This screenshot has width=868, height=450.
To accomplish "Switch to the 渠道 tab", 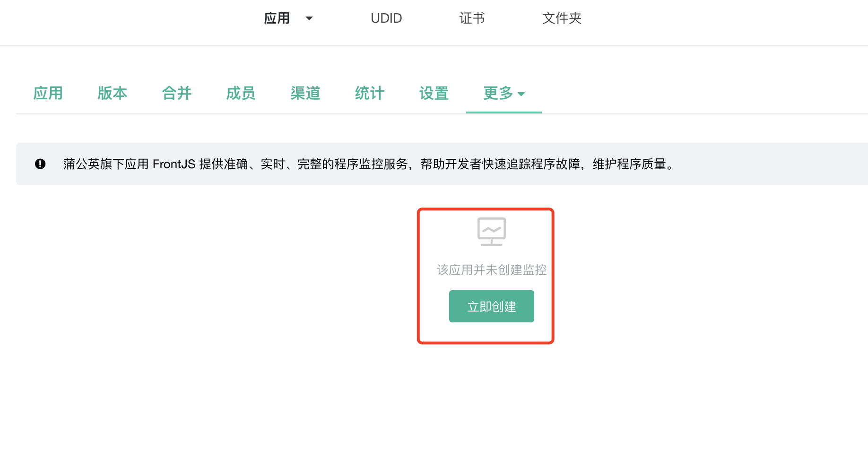I will pos(305,93).
